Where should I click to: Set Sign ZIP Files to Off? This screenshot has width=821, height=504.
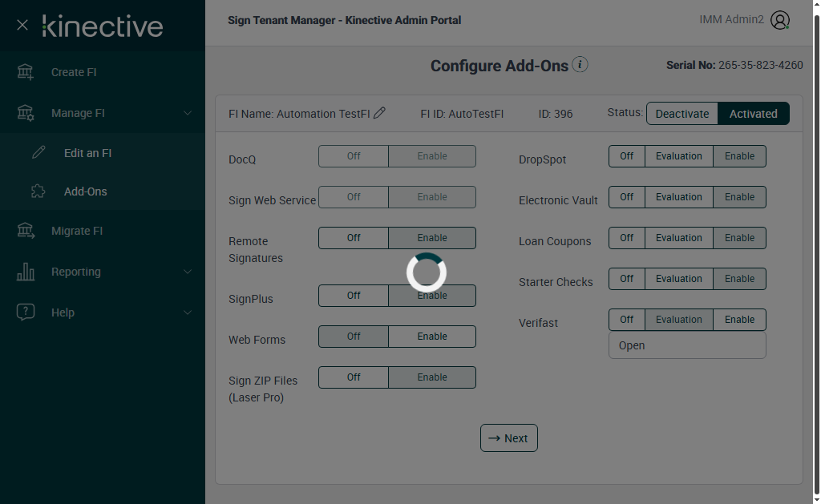point(354,377)
